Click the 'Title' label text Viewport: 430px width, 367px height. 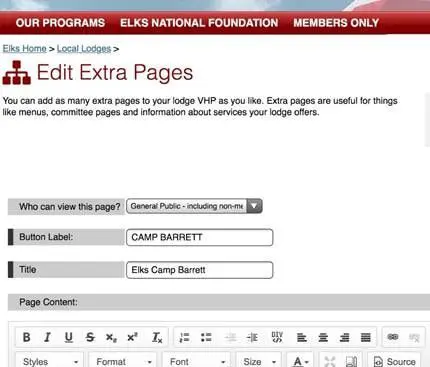tap(28, 269)
